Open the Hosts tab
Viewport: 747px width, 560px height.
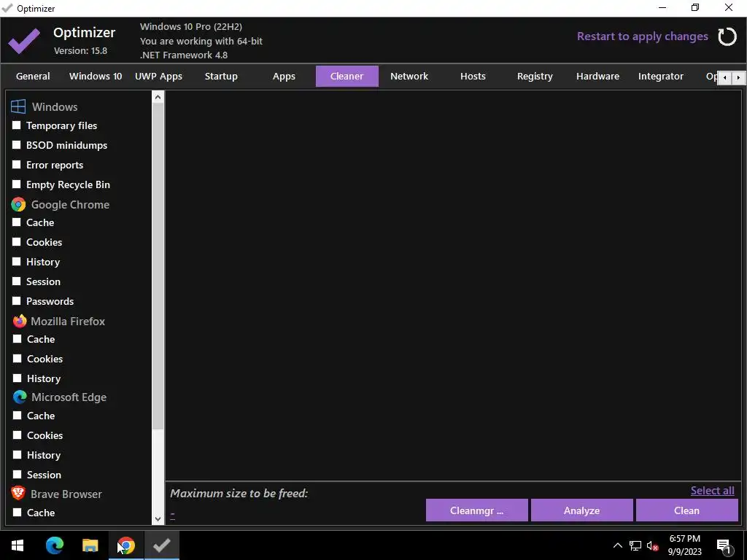coord(473,76)
